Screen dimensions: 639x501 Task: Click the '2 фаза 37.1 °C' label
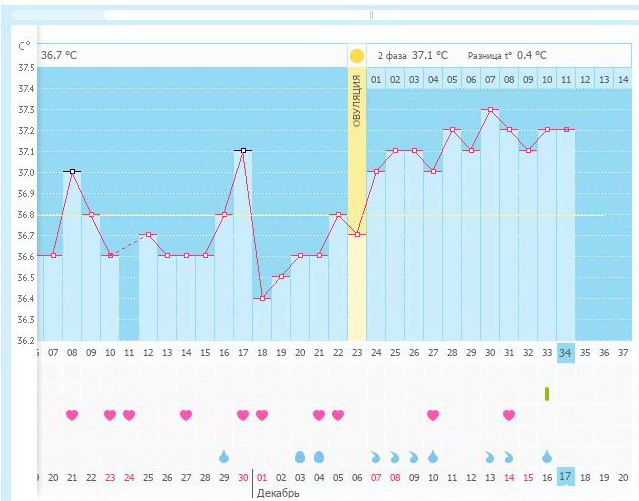pos(413,56)
